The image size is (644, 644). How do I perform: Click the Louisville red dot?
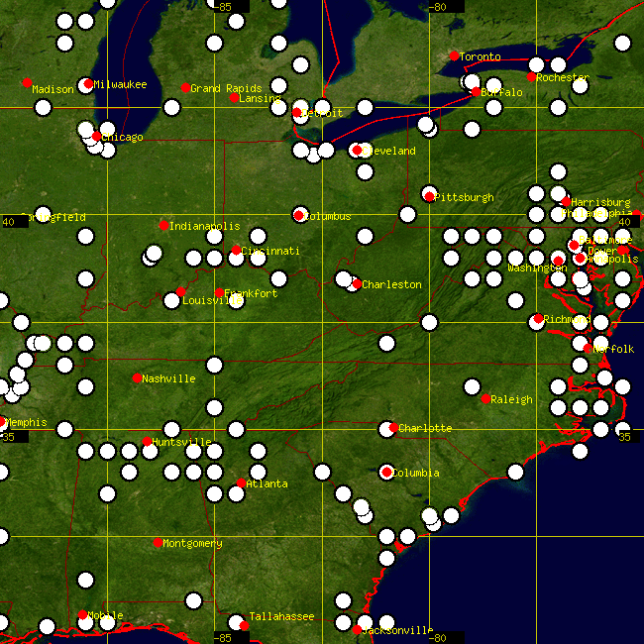180,291
